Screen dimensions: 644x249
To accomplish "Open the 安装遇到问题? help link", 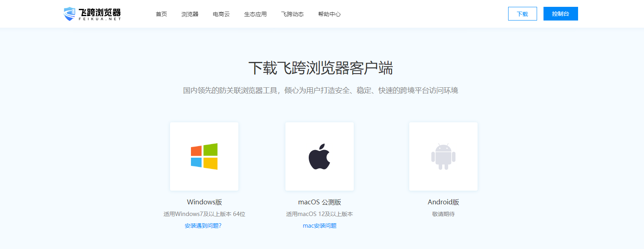I will tap(203, 226).
